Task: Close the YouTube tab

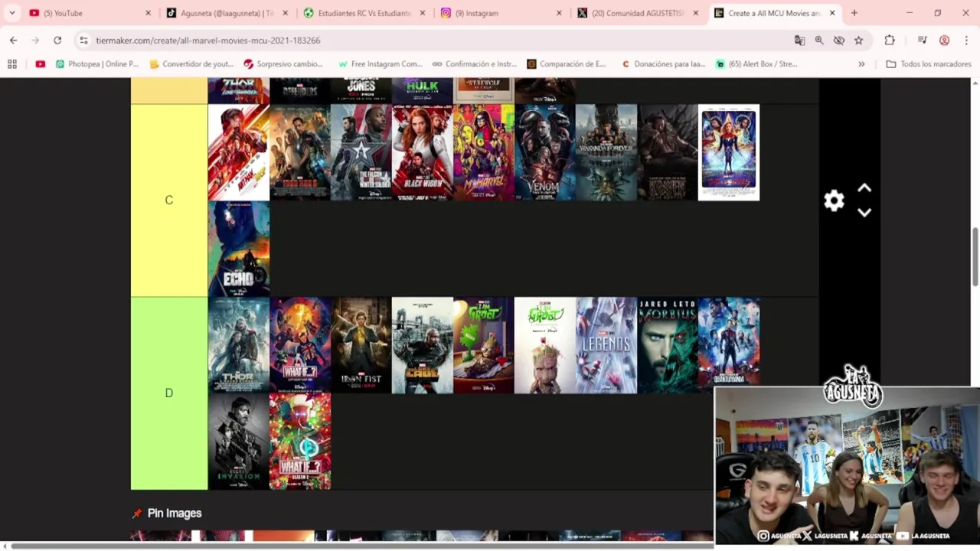Action: (x=149, y=13)
